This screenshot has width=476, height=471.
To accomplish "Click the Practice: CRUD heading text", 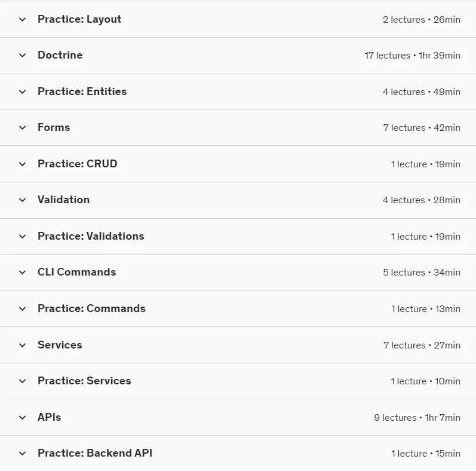I will point(78,164).
